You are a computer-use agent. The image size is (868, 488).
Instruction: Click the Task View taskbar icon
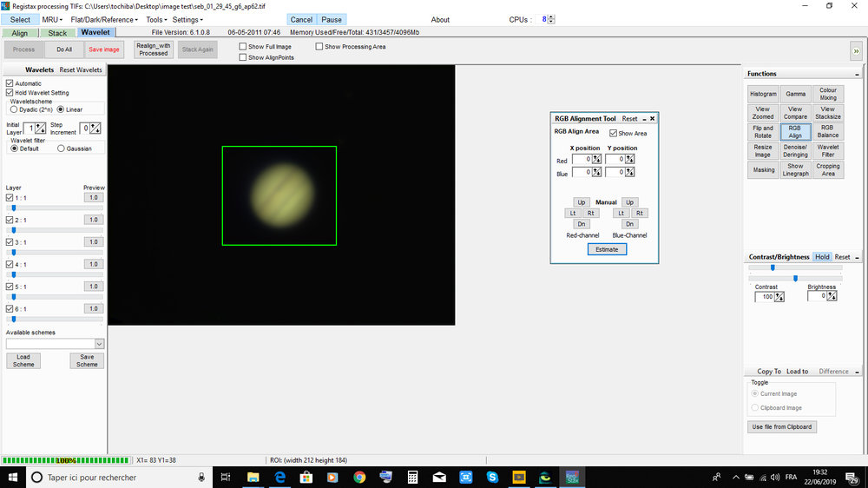[x=226, y=477]
